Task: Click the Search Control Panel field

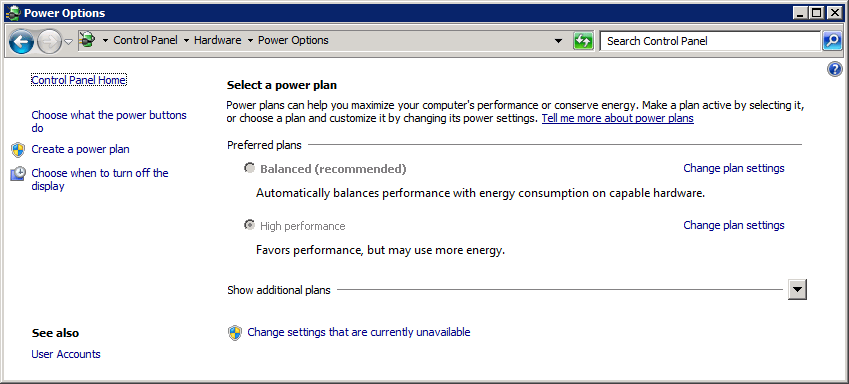Action: 710,41
